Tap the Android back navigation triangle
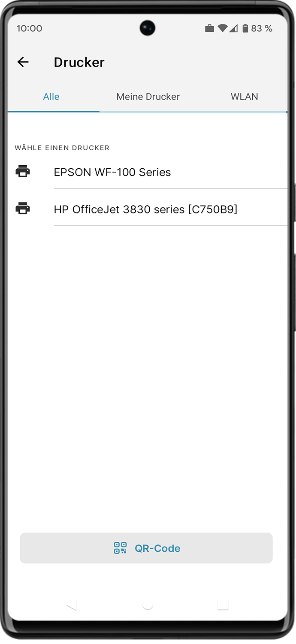Viewport: 296px width, 644px height. tap(72, 605)
